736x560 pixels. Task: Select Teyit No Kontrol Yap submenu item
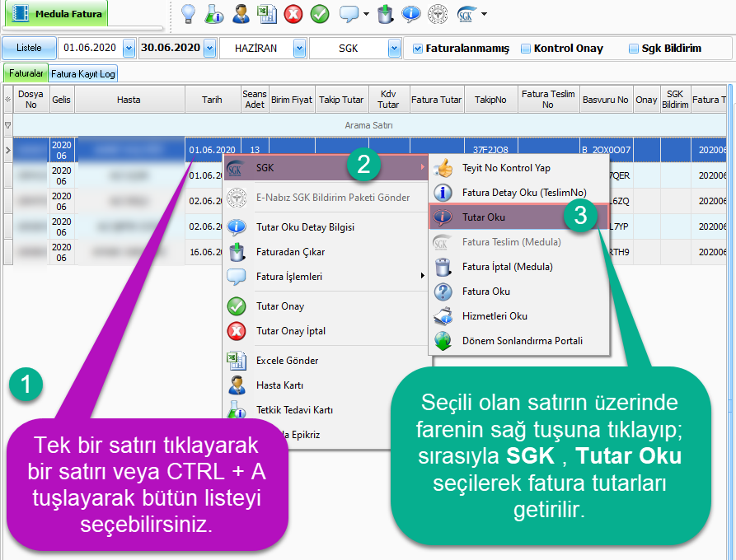pos(518,168)
